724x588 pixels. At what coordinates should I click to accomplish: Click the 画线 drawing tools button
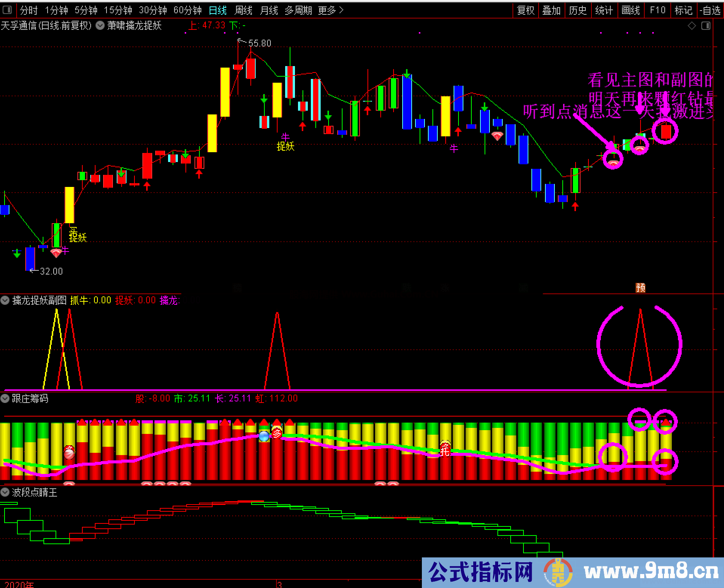pyautogui.click(x=631, y=10)
